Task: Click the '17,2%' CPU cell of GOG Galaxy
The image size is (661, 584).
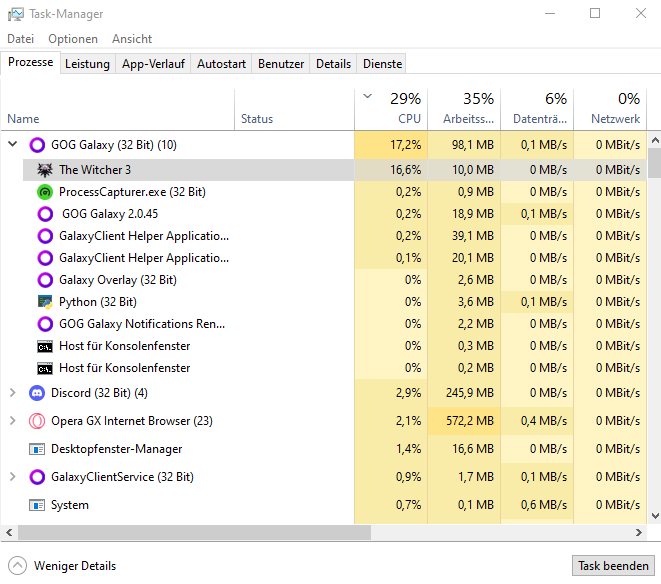Action: [x=391, y=145]
